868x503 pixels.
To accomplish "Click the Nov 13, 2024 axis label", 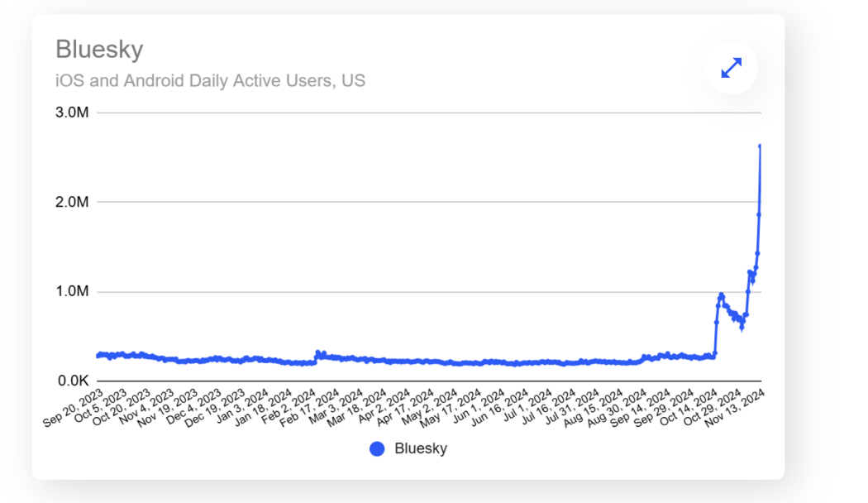I will point(735,408).
